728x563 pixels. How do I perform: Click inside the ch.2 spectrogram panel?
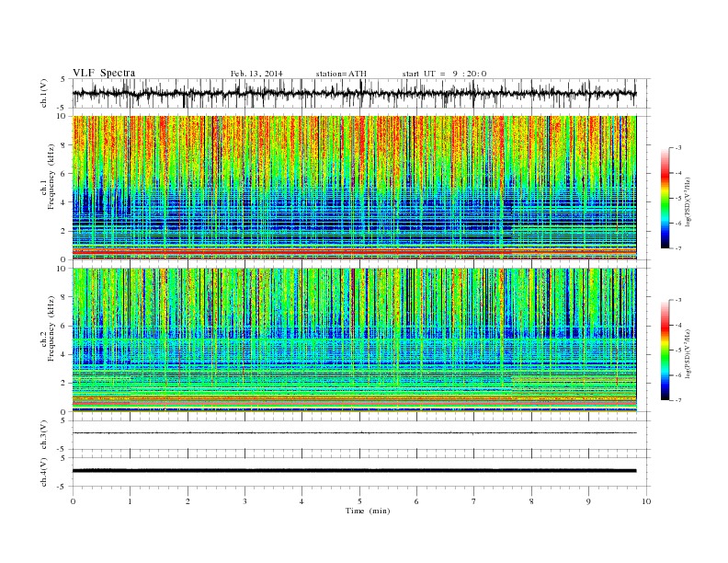pos(355,340)
